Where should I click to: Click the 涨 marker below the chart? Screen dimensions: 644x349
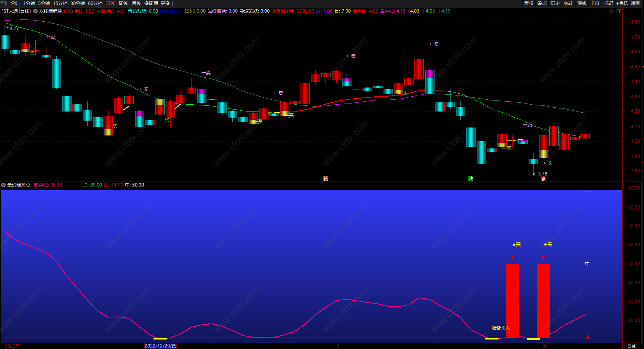[x=543, y=179]
